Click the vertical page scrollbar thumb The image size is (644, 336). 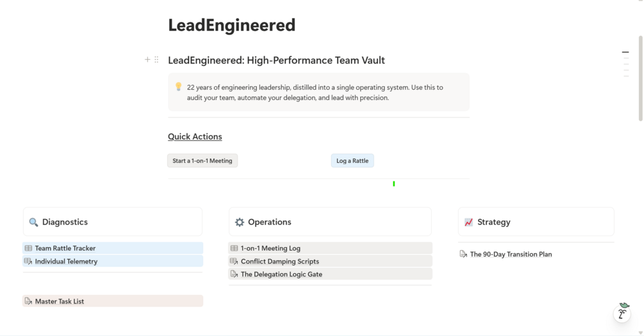[640, 78]
